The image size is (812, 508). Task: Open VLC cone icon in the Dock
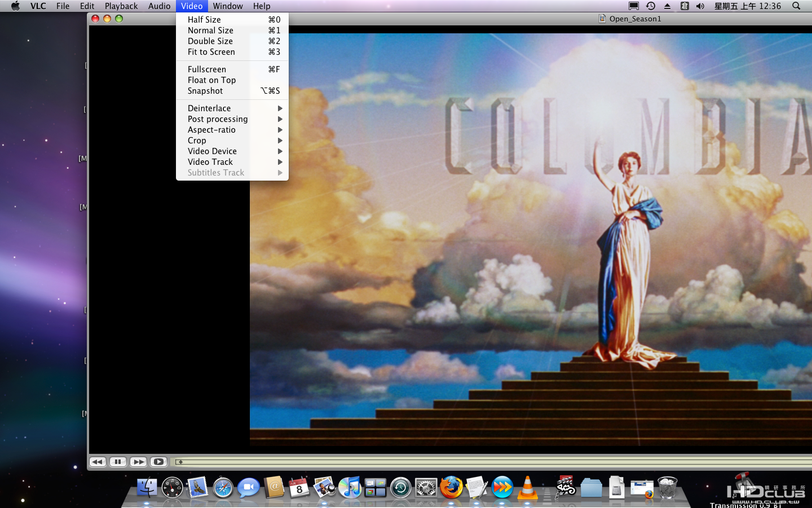click(527, 487)
